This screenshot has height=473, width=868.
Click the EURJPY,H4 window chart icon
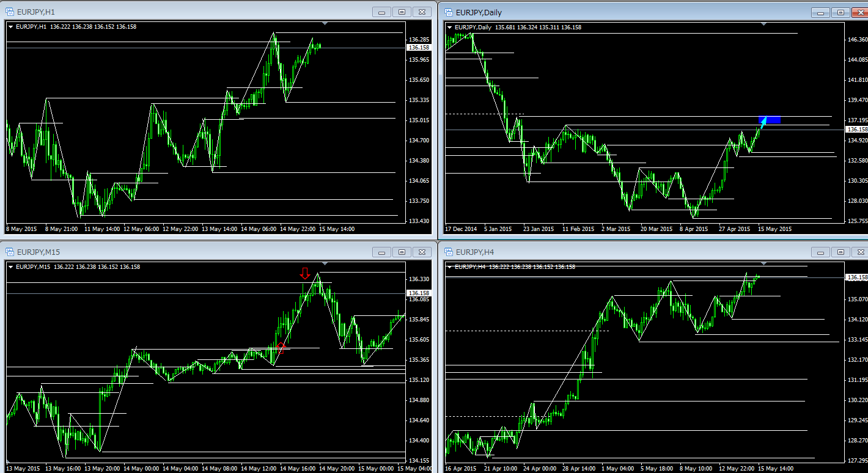tap(449, 252)
